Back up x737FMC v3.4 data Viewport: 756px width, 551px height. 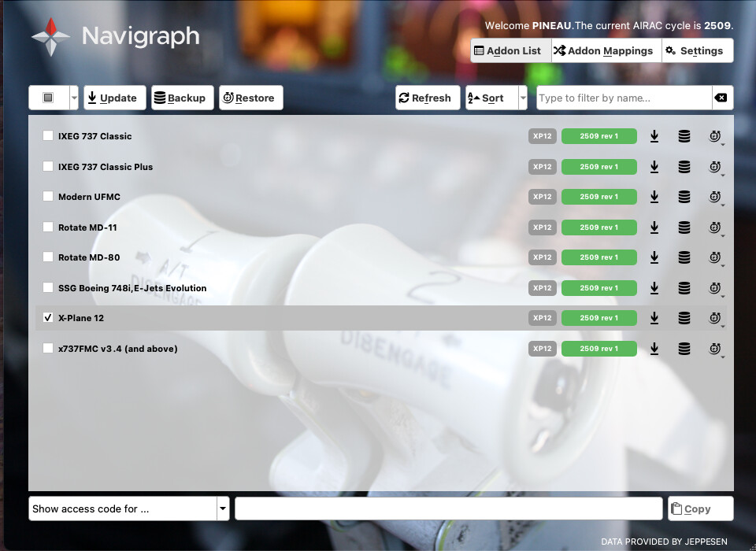tap(684, 349)
